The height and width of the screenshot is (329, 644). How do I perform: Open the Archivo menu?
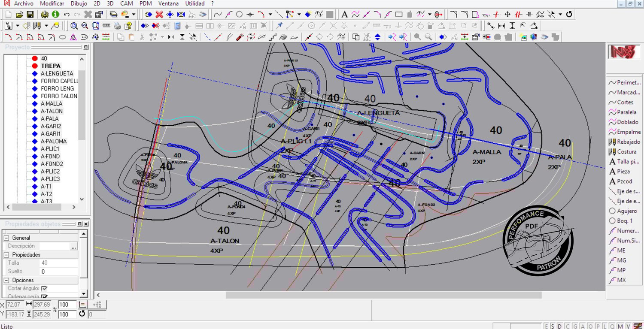(24, 3)
